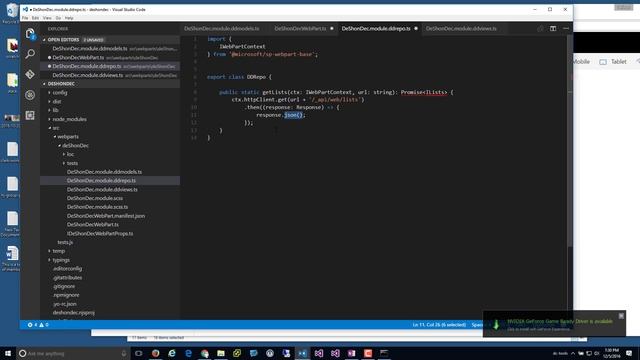640x360 pixels.
Task: Expand the temp folder
Action: click(58, 251)
